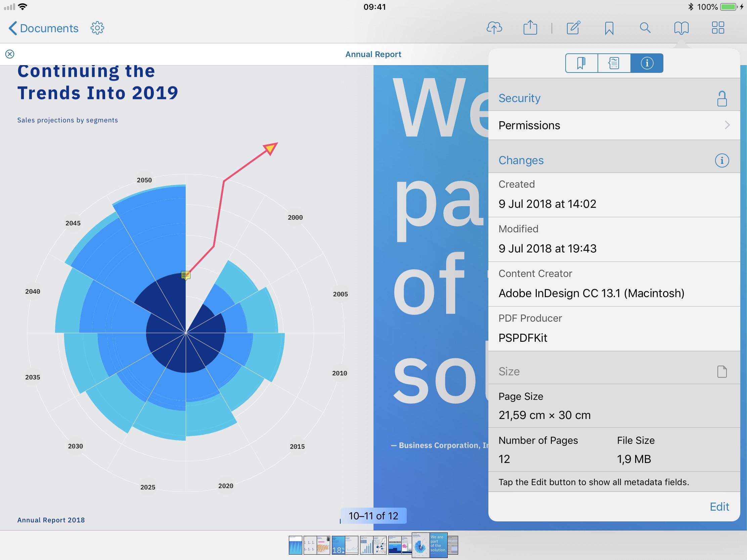Screen dimensions: 747x560
Task: Switch to the annotations list segment
Action: (x=614, y=63)
